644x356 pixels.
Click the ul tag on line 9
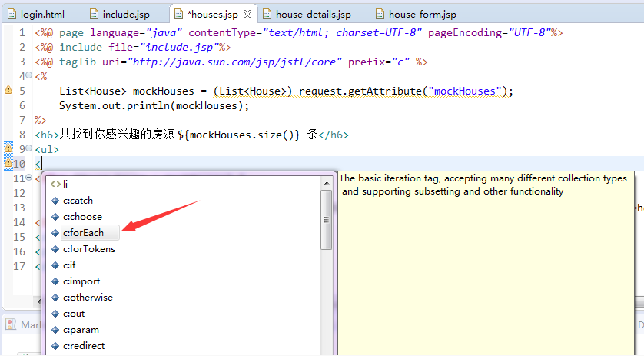pyautogui.click(x=47, y=149)
